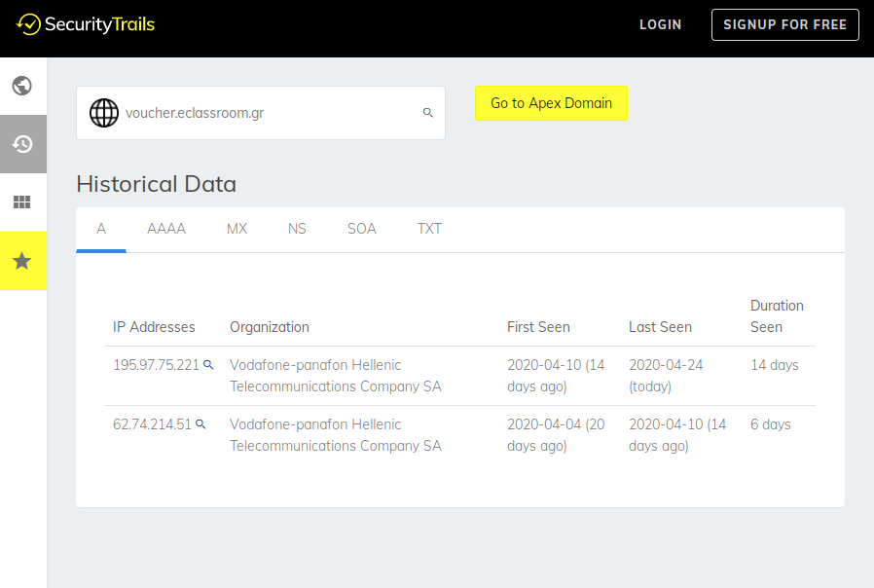Image resolution: width=874 pixels, height=588 pixels.
Task: Open the LOGIN link
Action: tap(661, 24)
